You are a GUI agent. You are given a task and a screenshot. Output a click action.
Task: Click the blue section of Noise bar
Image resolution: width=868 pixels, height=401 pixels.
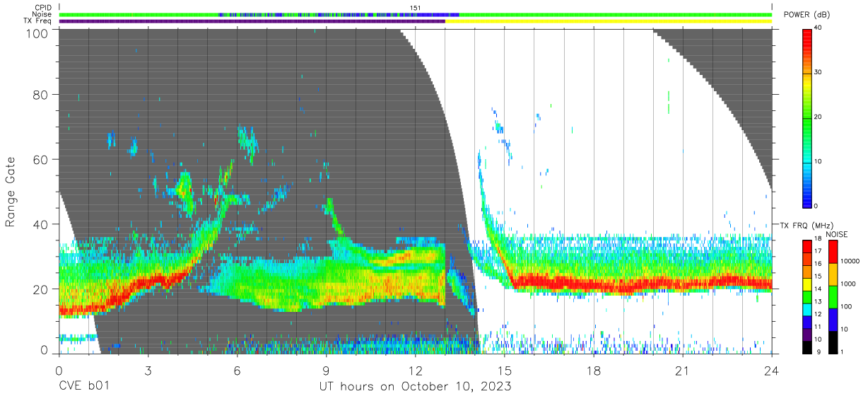coord(339,14)
